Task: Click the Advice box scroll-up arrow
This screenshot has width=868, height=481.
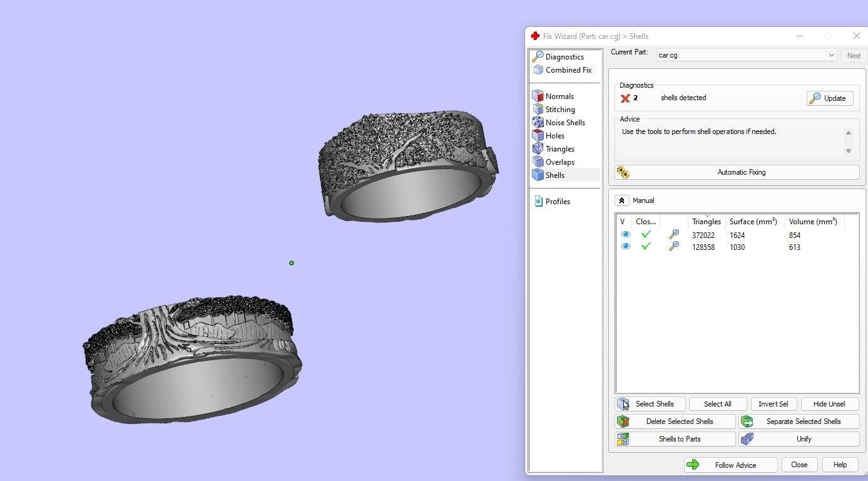Action: (849, 133)
